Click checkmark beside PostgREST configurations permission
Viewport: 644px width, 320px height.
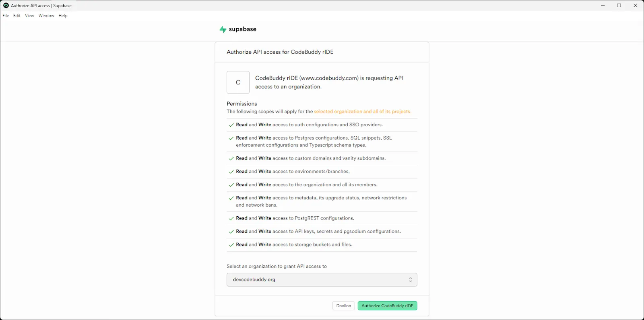(x=231, y=219)
